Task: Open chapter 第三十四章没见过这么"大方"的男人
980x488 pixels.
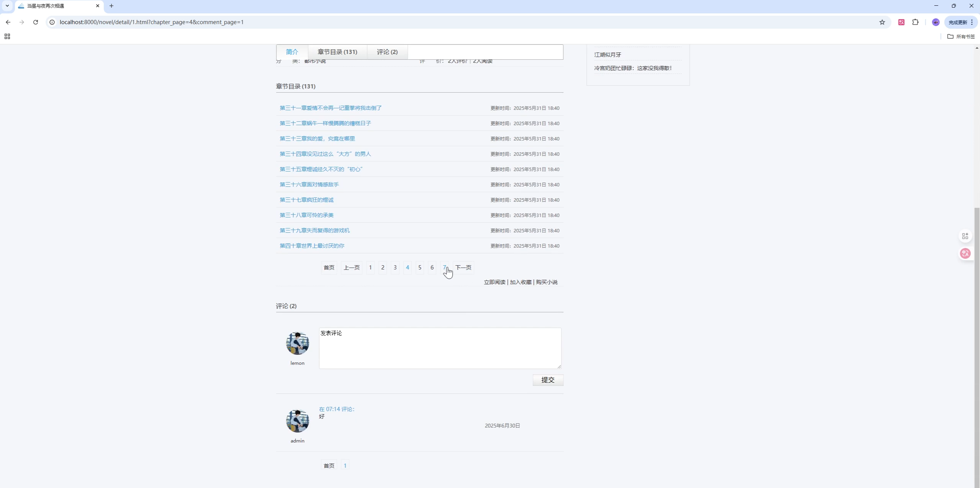Action: point(325,154)
